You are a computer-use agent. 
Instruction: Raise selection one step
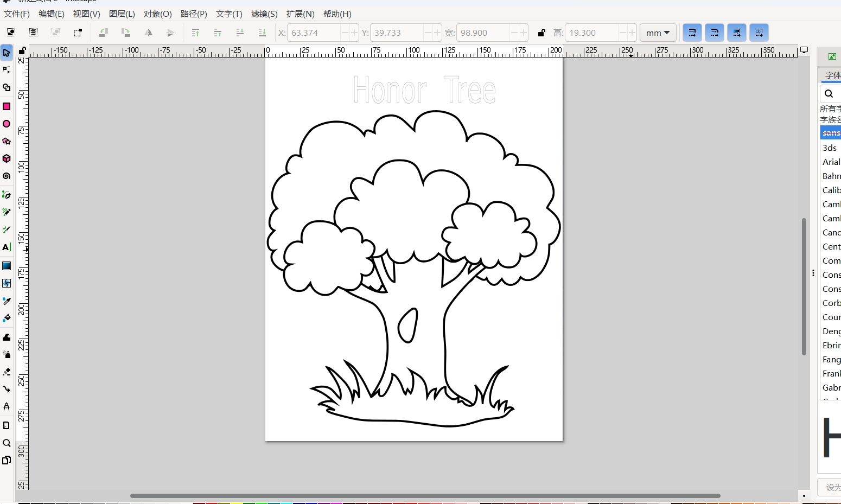(218, 33)
